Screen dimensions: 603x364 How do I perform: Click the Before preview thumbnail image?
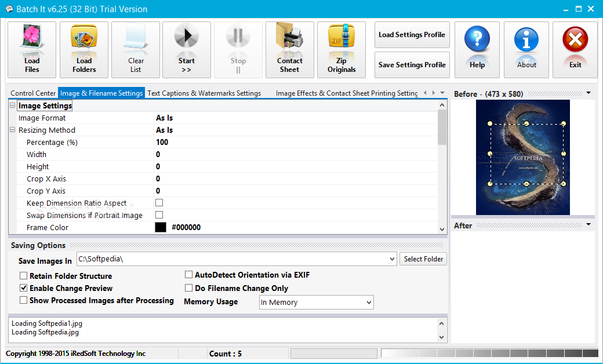[x=522, y=157]
